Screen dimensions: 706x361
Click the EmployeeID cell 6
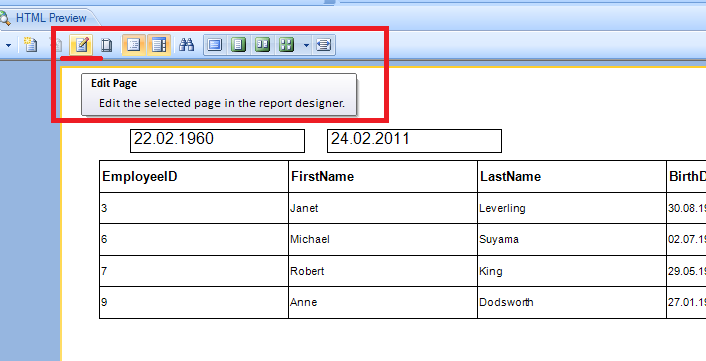tap(194, 239)
